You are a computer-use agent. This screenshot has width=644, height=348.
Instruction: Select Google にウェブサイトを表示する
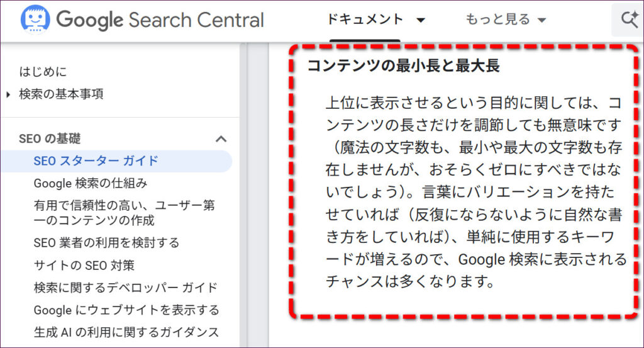[x=126, y=310]
